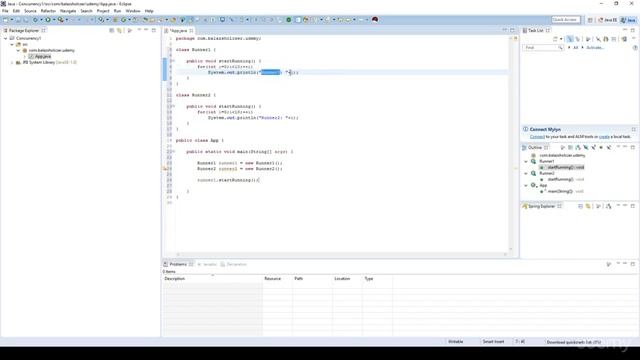Open the red Spring dashboard icon in toolbar
640x360 pixels.
[x=375, y=20]
